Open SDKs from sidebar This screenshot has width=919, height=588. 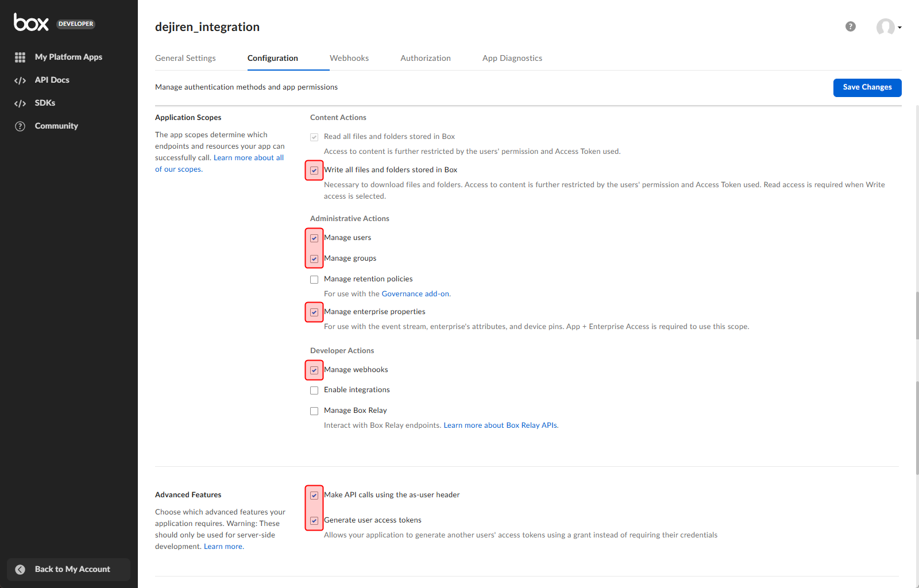[x=45, y=103]
